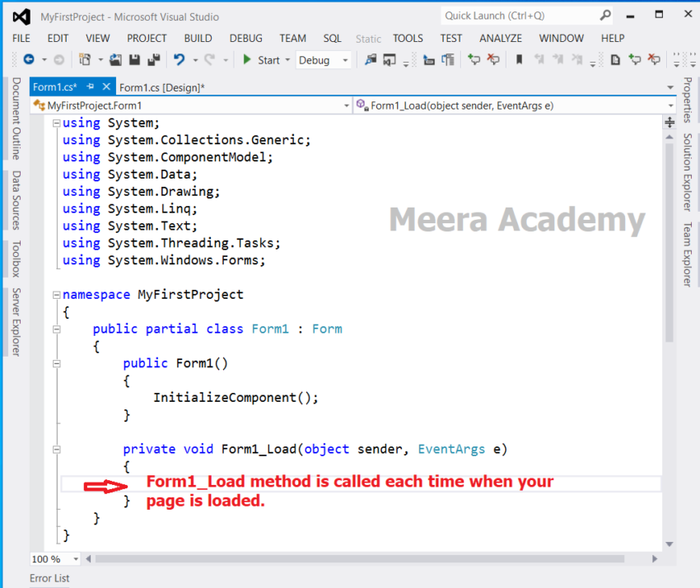
Task: Open the DEBUG menu
Action: coord(245,38)
